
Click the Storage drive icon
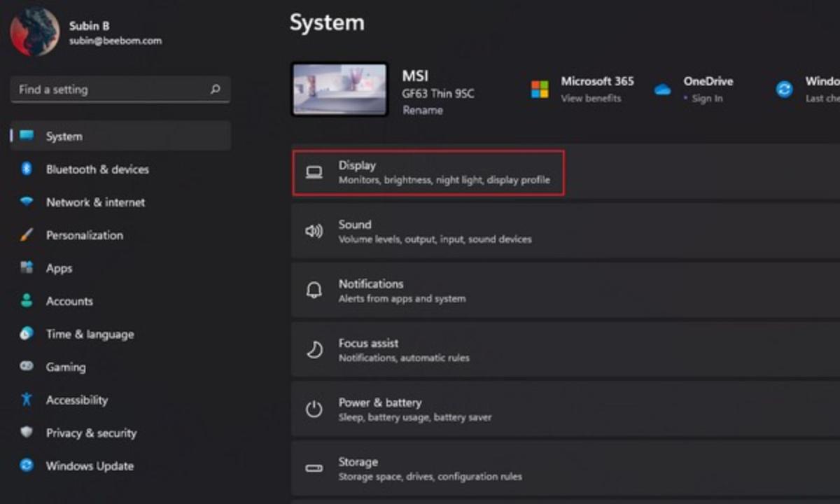(314, 468)
